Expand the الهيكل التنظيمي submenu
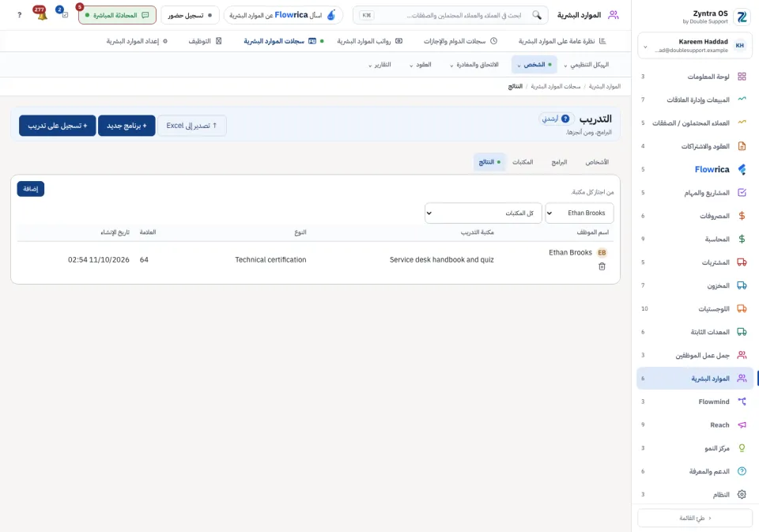759x532 pixels. [x=586, y=65]
